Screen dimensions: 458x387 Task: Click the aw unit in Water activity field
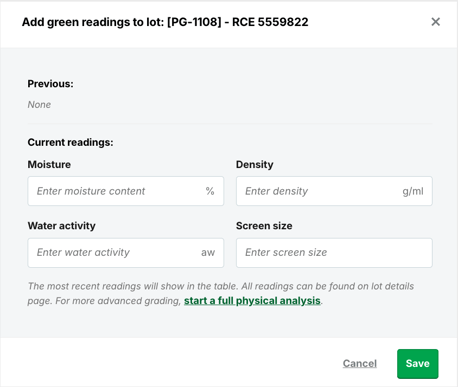coord(208,253)
